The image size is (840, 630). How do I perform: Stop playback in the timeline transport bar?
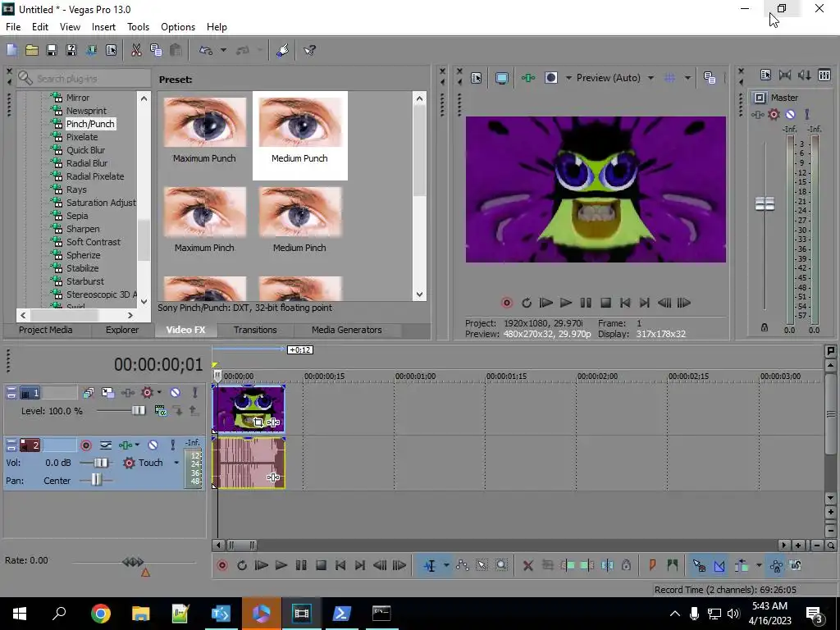click(321, 565)
